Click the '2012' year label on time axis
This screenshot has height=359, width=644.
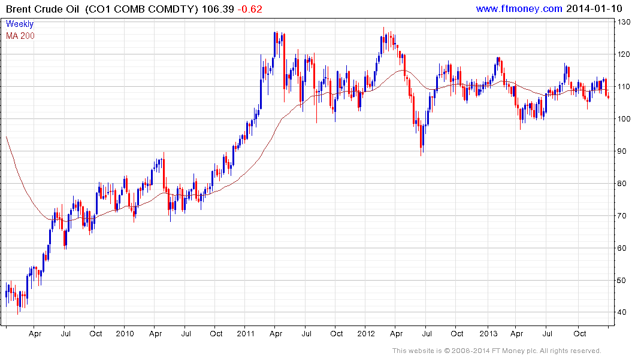coord(366,333)
